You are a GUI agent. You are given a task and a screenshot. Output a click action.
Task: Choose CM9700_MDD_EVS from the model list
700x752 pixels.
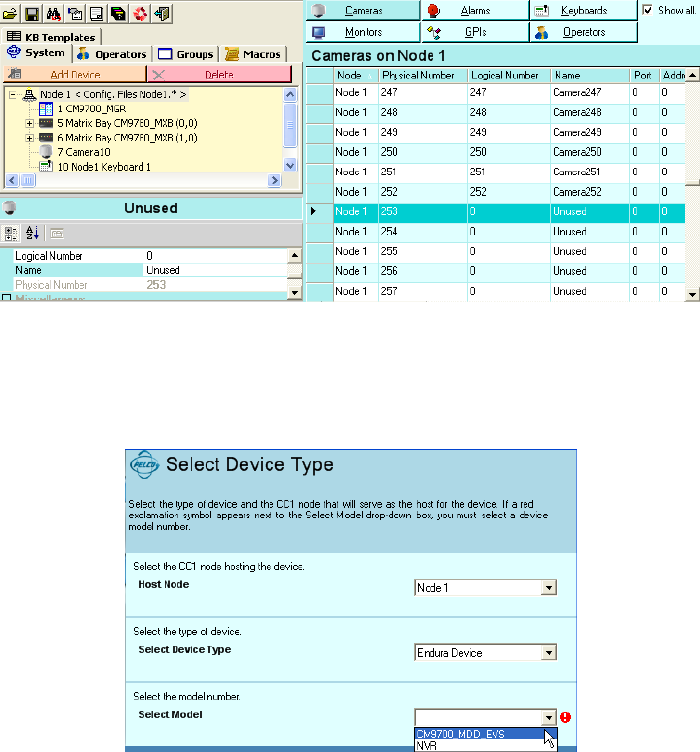[x=473, y=734]
